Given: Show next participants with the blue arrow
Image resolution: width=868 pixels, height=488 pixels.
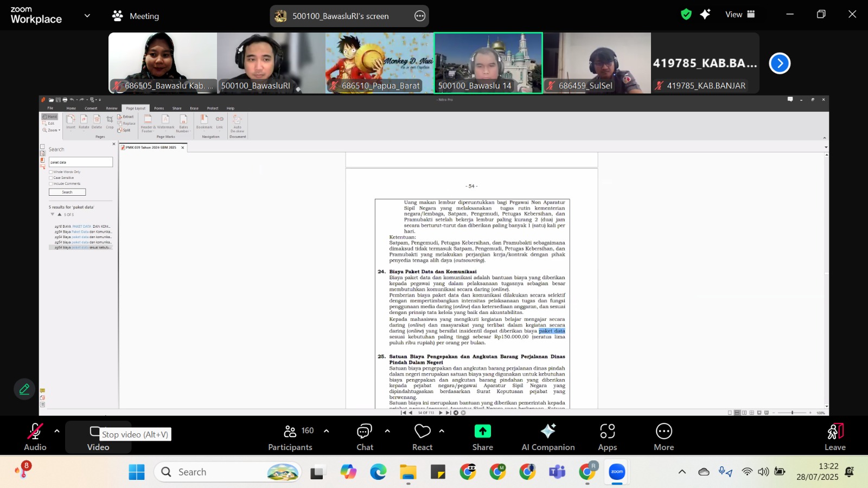Looking at the screenshot, I should coord(780,63).
